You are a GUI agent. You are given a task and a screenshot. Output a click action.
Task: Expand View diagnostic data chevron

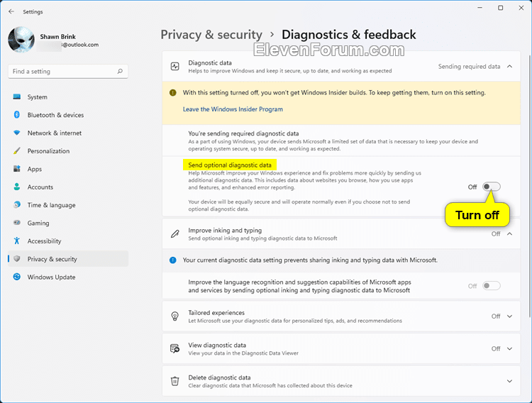[509, 348]
